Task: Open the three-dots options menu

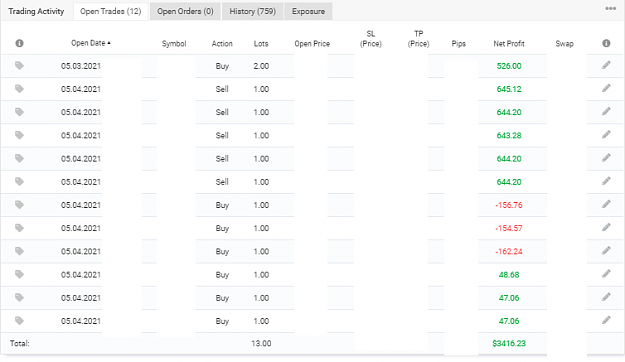Action: (x=610, y=8)
